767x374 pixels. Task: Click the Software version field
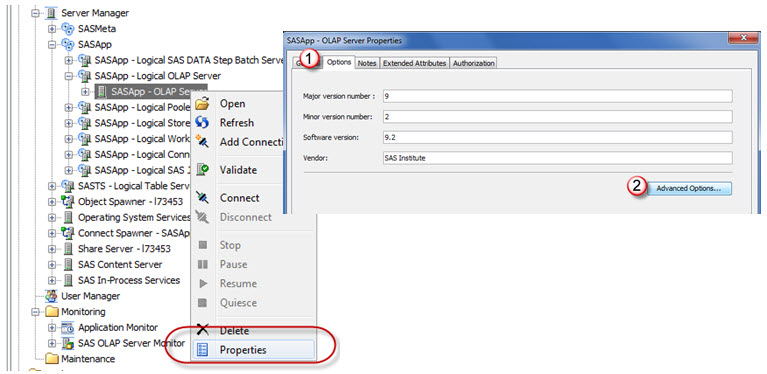[558, 137]
